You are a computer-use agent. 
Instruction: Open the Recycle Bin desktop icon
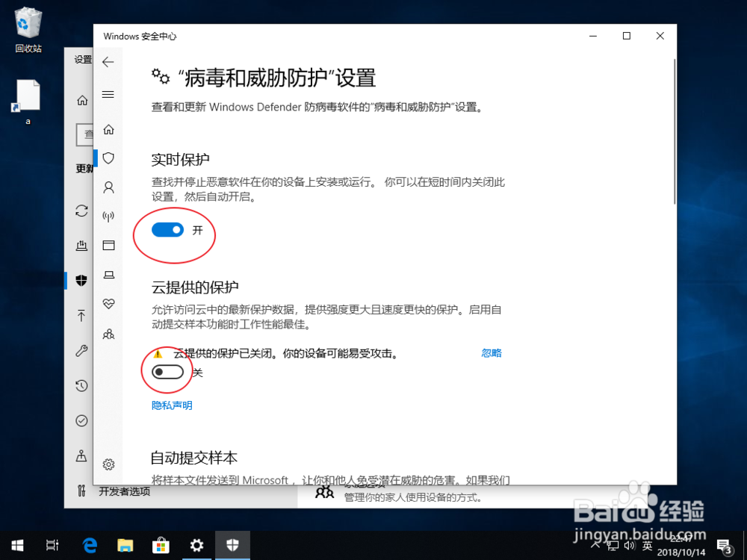click(x=28, y=30)
